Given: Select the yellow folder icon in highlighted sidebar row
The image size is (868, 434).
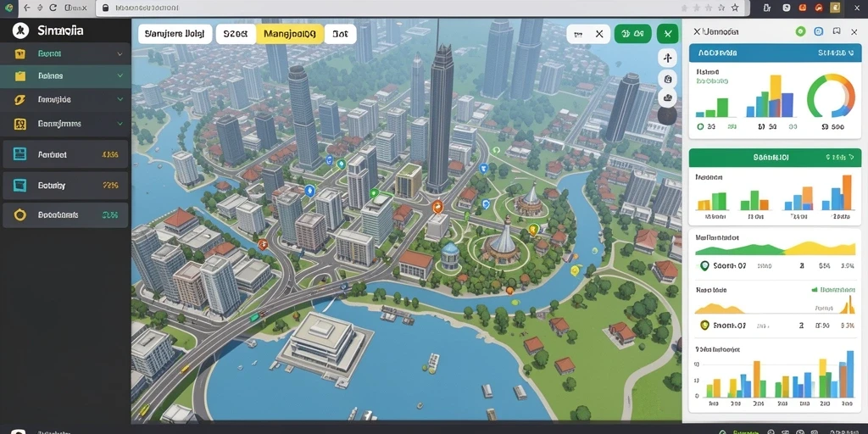Looking at the screenshot, I should pos(20,76).
